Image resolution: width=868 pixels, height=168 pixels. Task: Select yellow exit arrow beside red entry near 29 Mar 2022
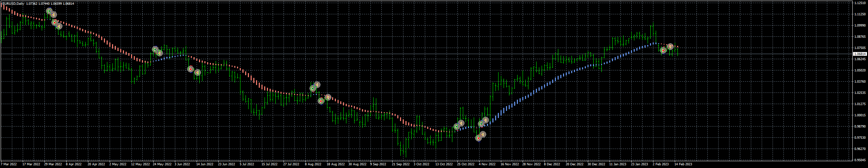point(59,26)
